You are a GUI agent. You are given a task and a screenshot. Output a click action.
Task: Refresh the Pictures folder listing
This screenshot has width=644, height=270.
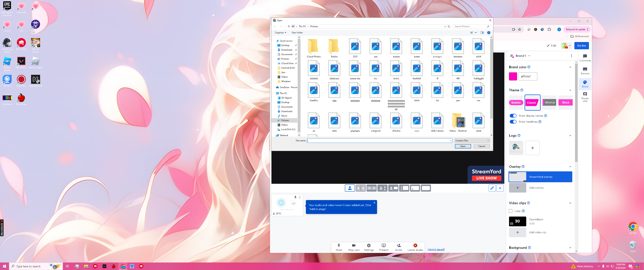pos(449,26)
